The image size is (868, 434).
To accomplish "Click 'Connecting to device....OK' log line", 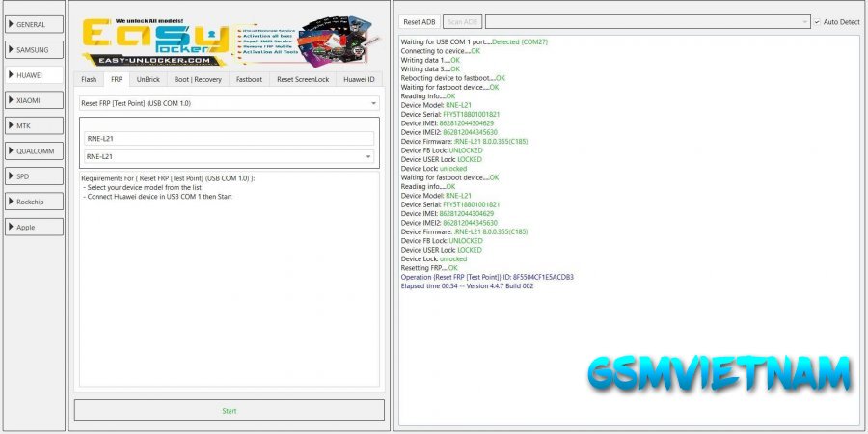I will (x=440, y=51).
